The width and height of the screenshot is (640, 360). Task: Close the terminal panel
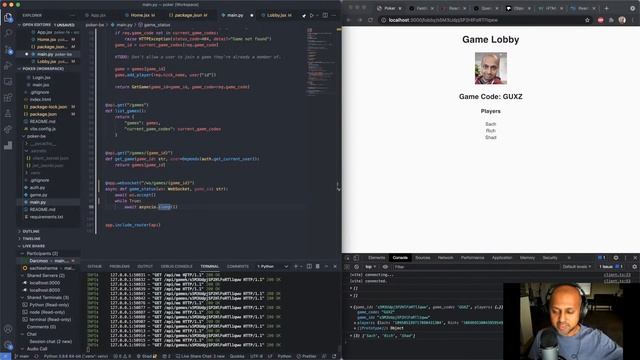(x=335, y=266)
